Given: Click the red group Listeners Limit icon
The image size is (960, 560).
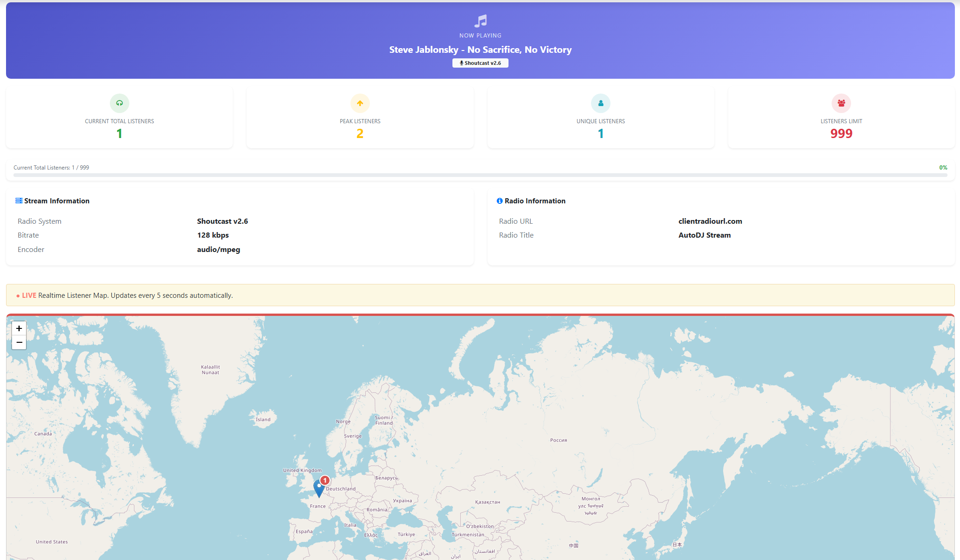Looking at the screenshot, I should 841,103.
